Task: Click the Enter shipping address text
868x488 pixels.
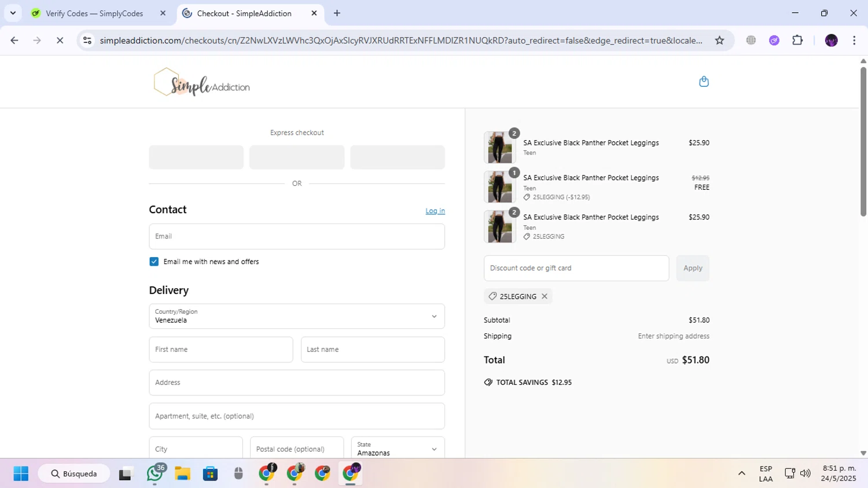Action: pos(674,336)
